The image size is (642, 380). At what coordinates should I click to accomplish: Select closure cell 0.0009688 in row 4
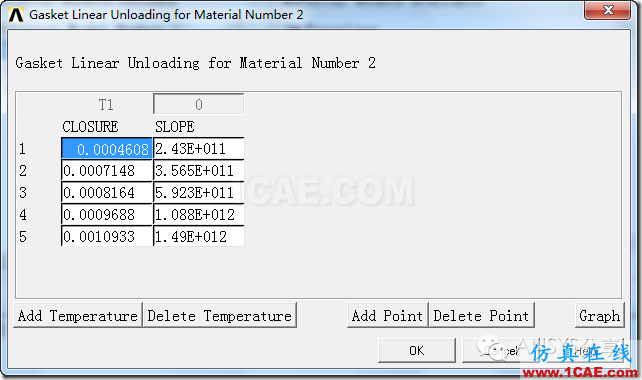pyautogui.click(x=106, y=214)
